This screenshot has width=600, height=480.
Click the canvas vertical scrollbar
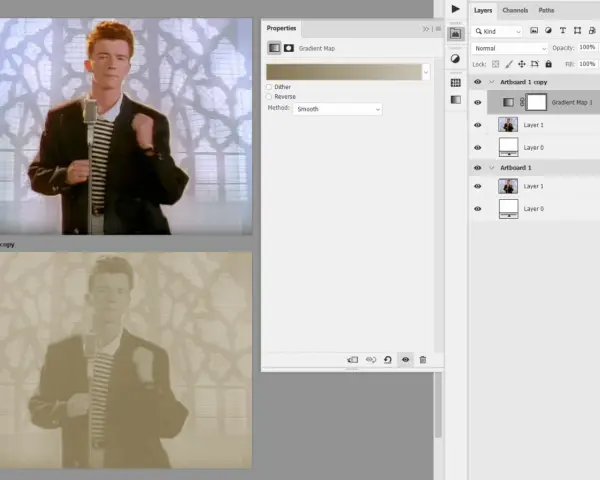click(439, 405)
